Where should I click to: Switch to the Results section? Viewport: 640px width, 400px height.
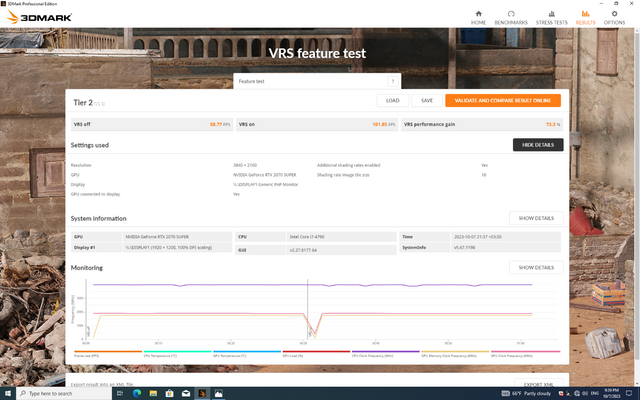coord(585,16)
